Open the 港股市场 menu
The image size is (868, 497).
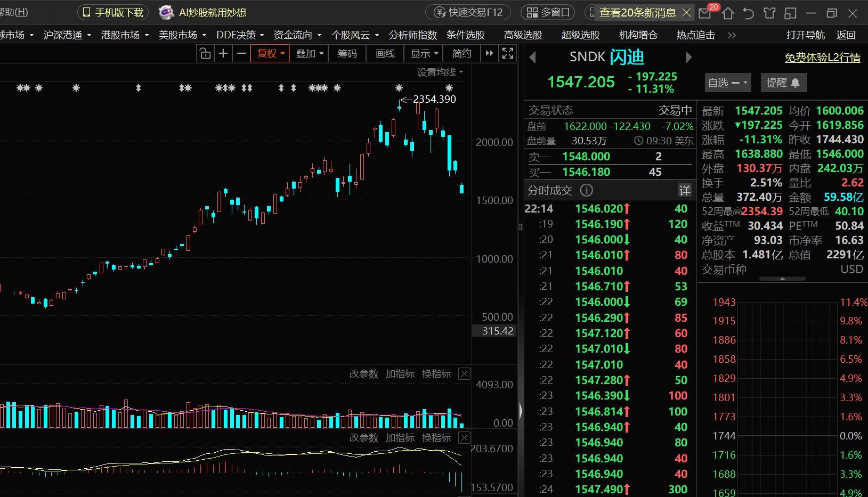pos(125,35)
